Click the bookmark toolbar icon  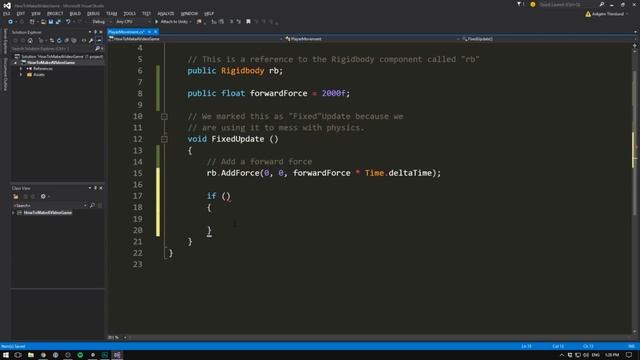[x=248, y=22]
